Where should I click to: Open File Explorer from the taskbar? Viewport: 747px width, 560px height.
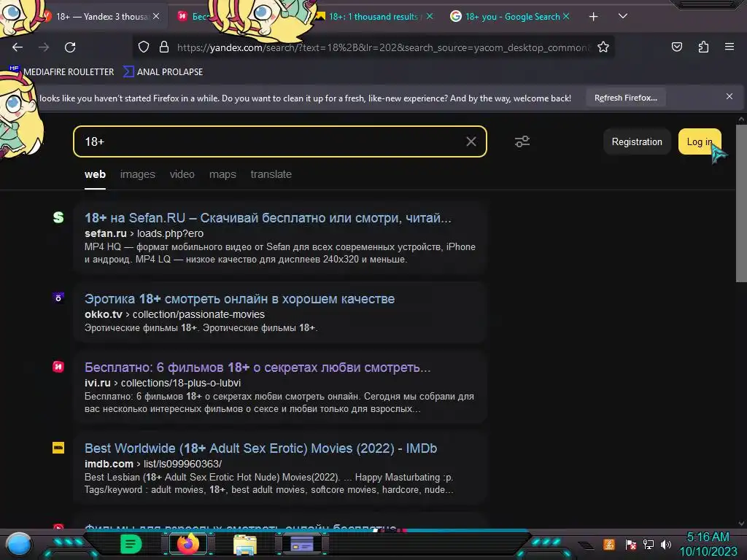click(x=245, y=544)
